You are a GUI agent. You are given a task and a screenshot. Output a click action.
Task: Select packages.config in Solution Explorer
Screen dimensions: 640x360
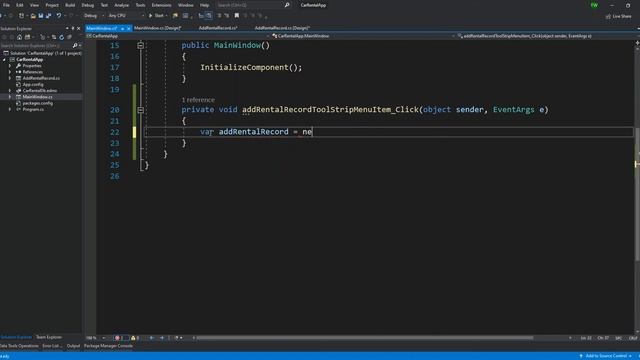point(37,103)
